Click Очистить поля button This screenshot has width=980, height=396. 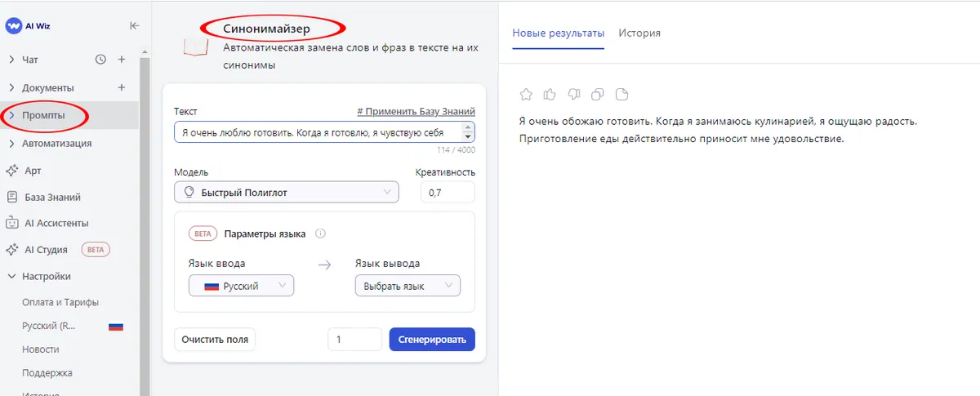pos(215,340)
